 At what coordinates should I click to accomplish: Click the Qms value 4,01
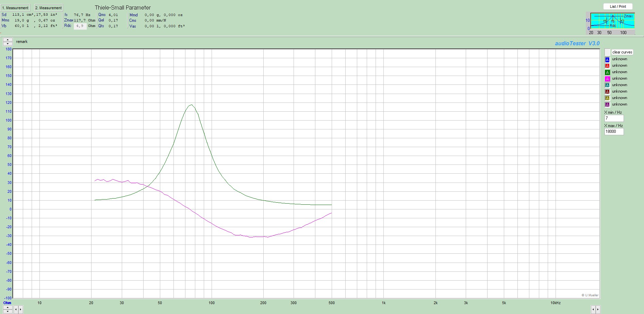coord(113,15)
